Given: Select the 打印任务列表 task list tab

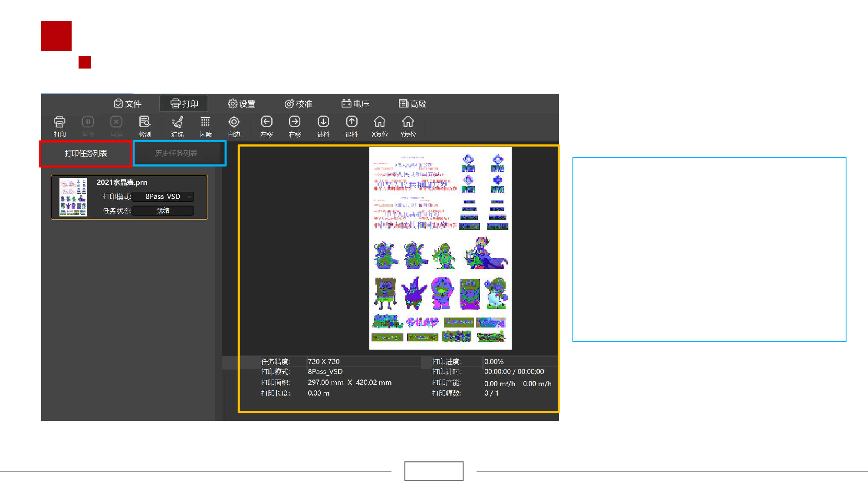Looking at the screenshot, I should point(86,154).
